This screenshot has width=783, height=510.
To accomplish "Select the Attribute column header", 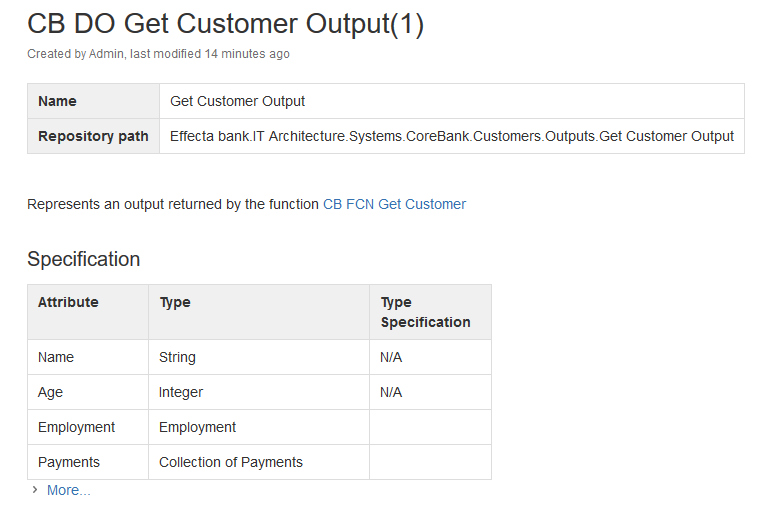I will tap(88, 312).
